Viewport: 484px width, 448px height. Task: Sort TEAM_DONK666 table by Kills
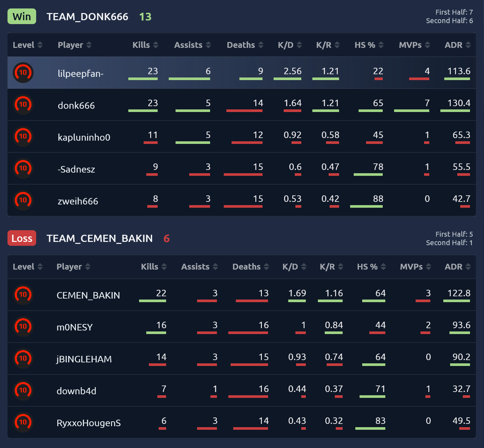pyautogui.click(x=145, y=45)
